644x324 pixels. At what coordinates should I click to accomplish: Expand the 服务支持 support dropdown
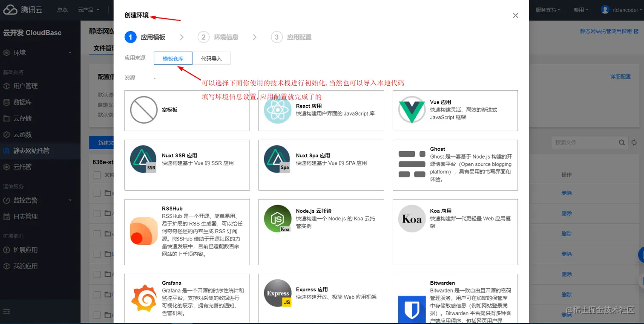point(548,9)
